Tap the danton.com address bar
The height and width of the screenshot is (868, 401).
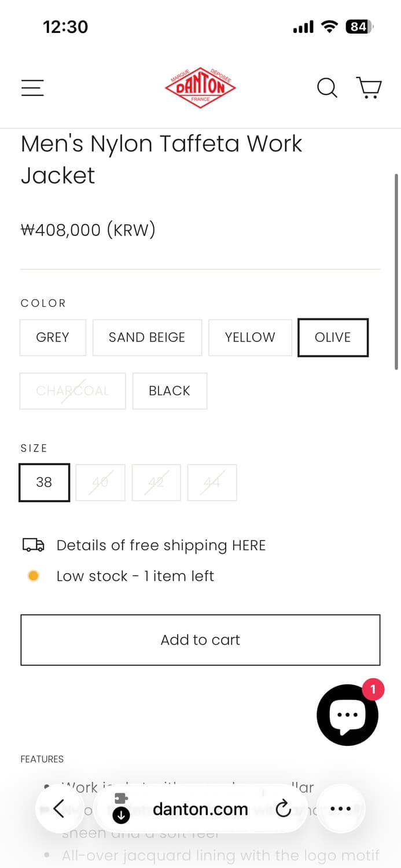[x=200, y=809]
